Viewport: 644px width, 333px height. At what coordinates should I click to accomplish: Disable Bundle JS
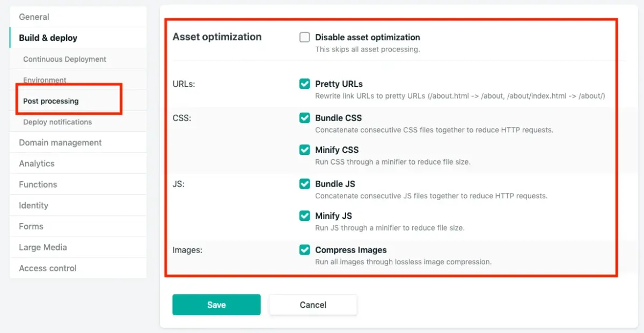pyautogui.click(x=304, y=184)
